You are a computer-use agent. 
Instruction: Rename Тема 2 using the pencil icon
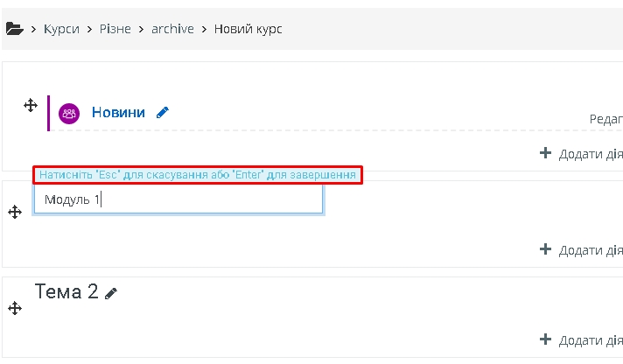click(x=111, y=294)
